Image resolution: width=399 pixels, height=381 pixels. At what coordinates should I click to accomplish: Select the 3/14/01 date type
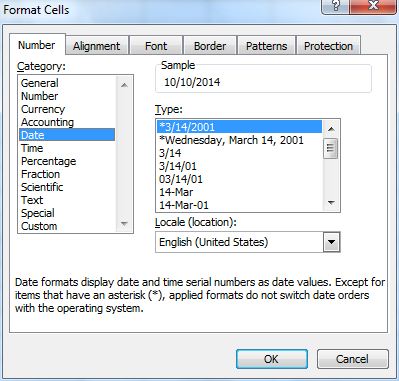(x=239, y=166)
